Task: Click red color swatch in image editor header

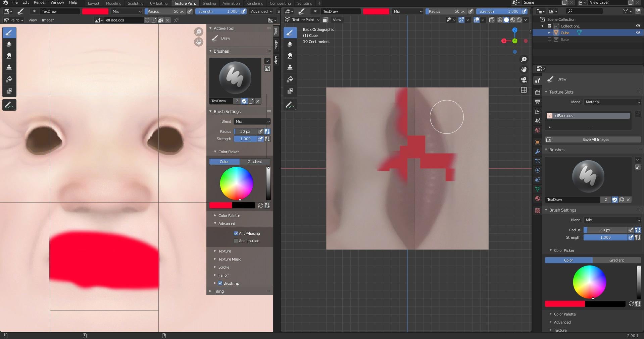Action: [x=95, y=11]
